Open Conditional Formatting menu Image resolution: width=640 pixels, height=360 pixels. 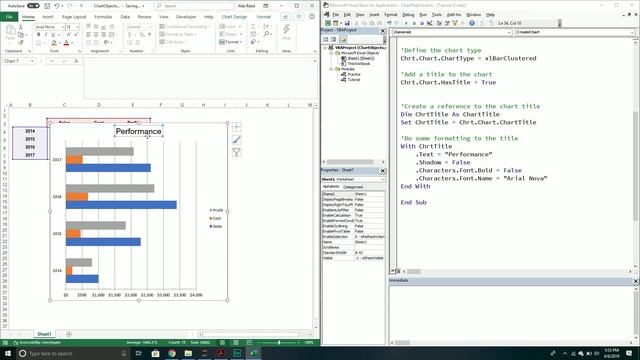click(x=184, y=27)
